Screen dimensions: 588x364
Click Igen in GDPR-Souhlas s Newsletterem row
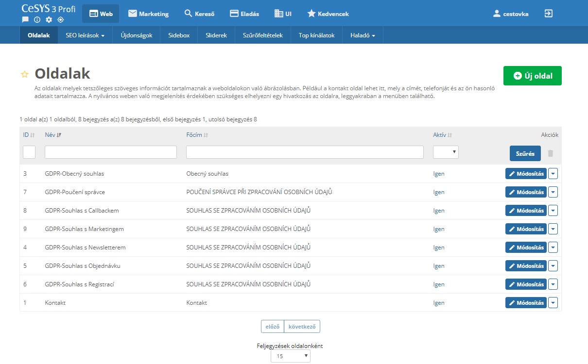(x=439, y=248)
